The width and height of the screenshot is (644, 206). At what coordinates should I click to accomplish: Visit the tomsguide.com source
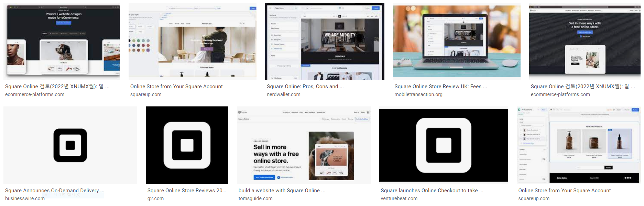coord(255,198)
